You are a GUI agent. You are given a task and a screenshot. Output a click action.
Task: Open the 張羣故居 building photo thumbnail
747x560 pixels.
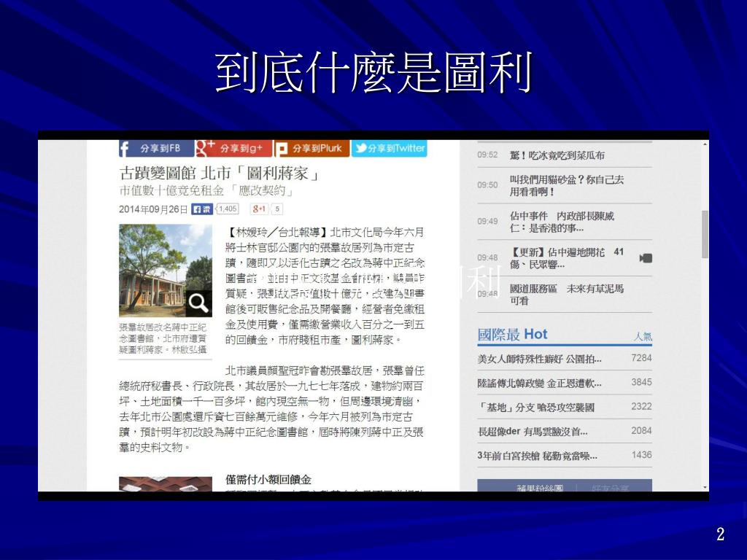[166, 271]
